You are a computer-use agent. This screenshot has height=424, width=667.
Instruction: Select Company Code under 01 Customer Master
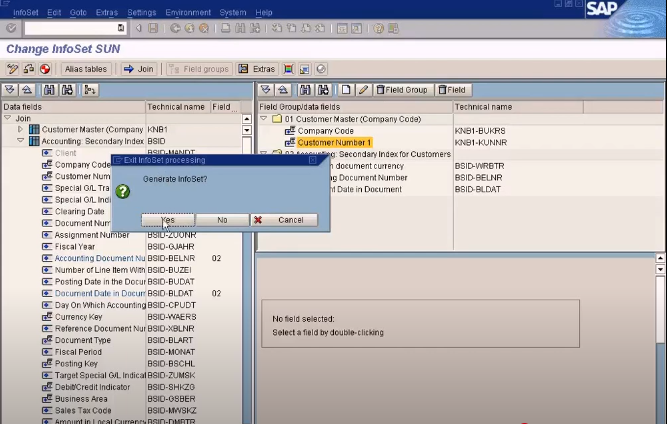325,131
